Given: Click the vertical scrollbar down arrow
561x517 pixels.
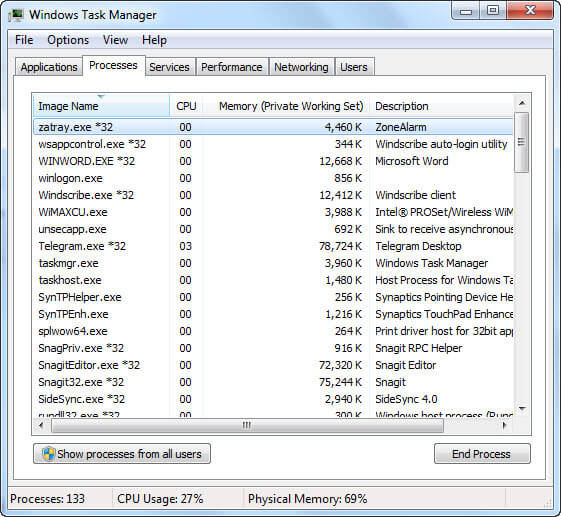Looking at the screenshot, I should coord(522,408).
